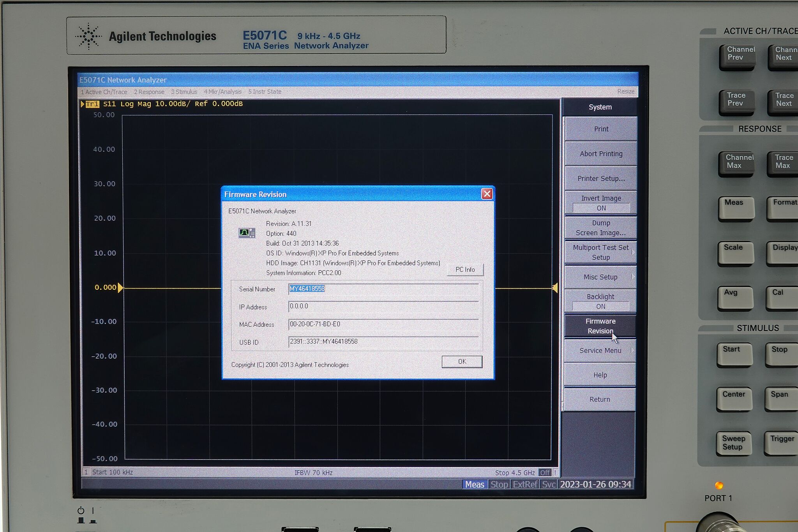798x532 pixels.
Task: Click the MAC Address field
Action: [383, 324]
